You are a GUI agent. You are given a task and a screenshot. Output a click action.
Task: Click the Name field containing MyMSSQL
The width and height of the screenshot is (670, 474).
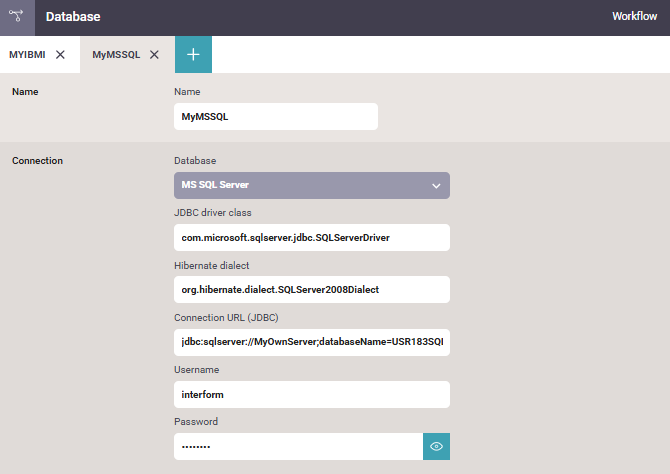275,117
